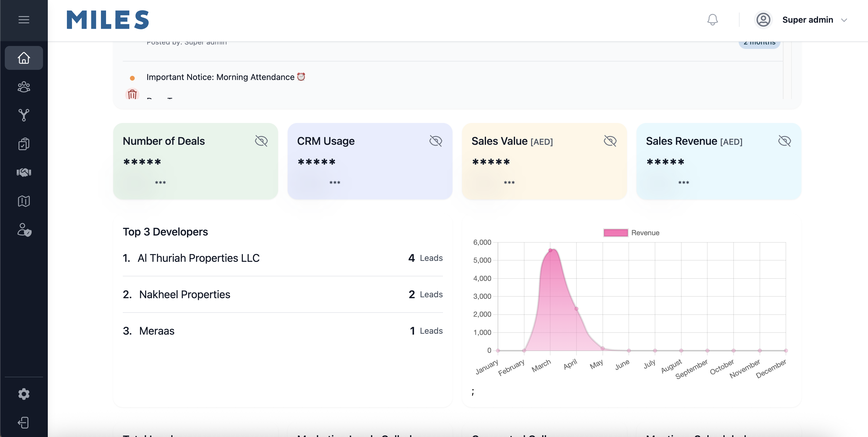Reveal the CRM Usage value

436,141
